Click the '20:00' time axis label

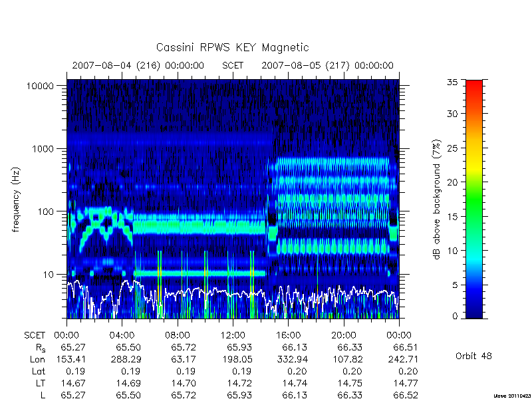point(344,336)
